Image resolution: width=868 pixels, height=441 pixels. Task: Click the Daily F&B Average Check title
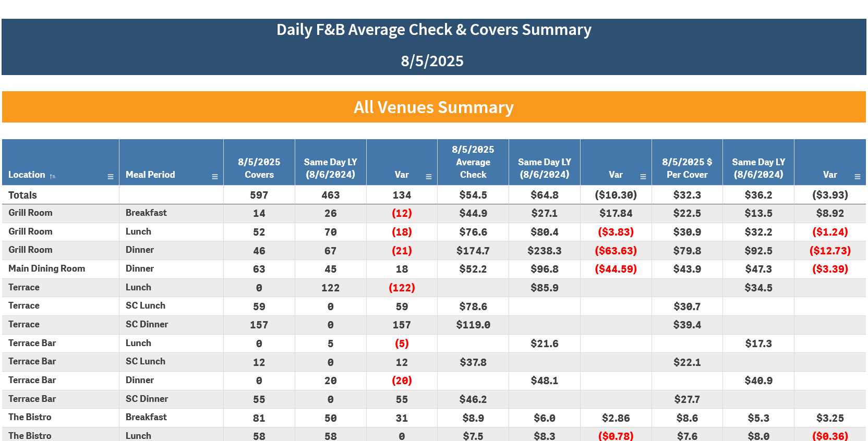[x=434, y=30]
